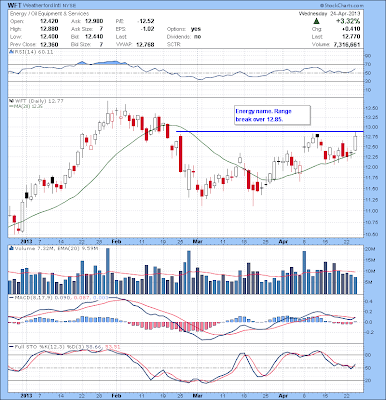Click the RSI(14) 60.11 label

[34, 52]
